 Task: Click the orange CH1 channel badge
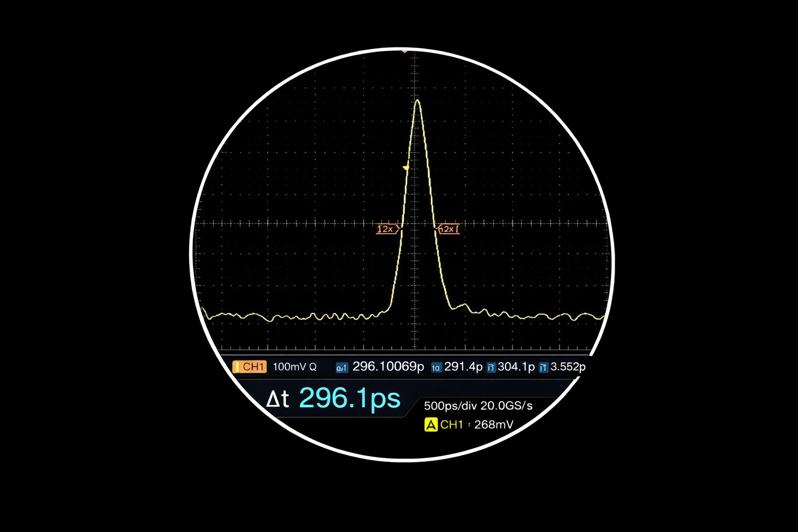pos(249,367)
